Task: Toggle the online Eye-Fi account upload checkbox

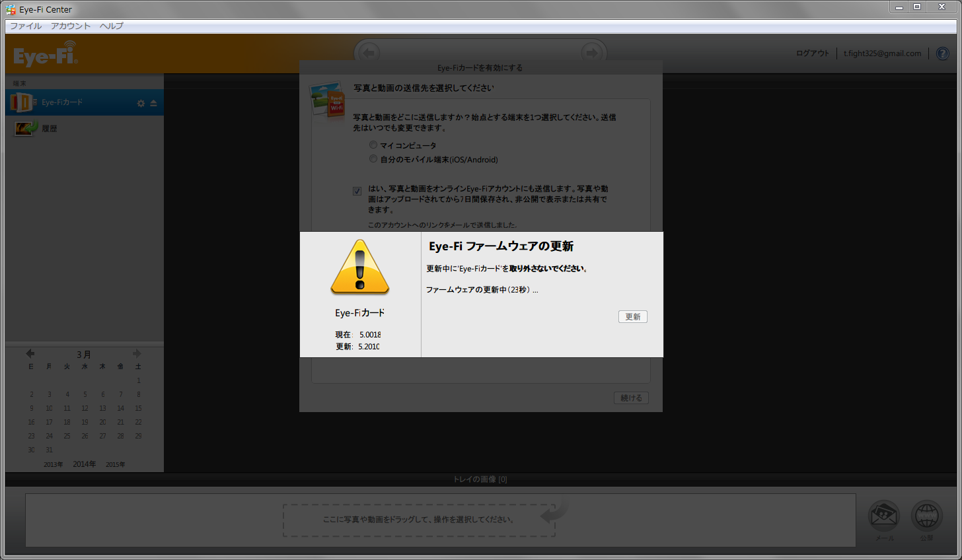Action: [357, 191]
